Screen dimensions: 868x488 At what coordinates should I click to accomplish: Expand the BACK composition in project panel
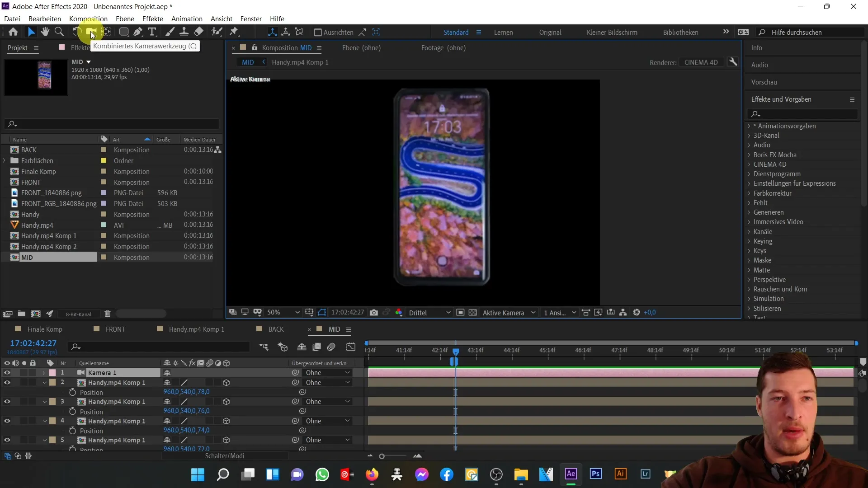point(5,150)
